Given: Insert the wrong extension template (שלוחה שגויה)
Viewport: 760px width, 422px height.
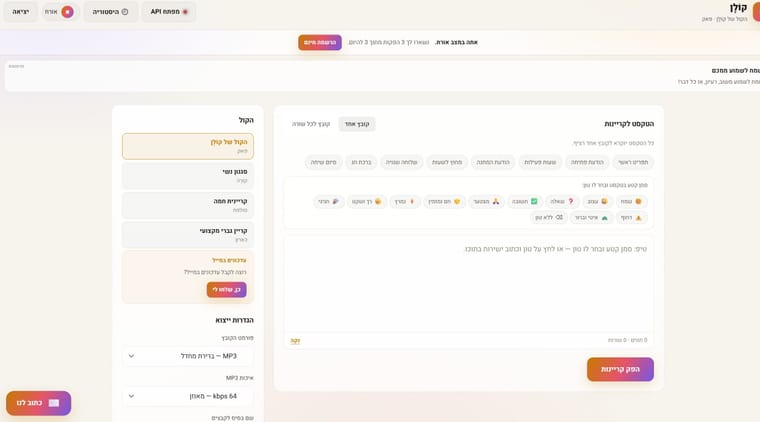Looking at the screenshot, I should click(x=401, y=162).
